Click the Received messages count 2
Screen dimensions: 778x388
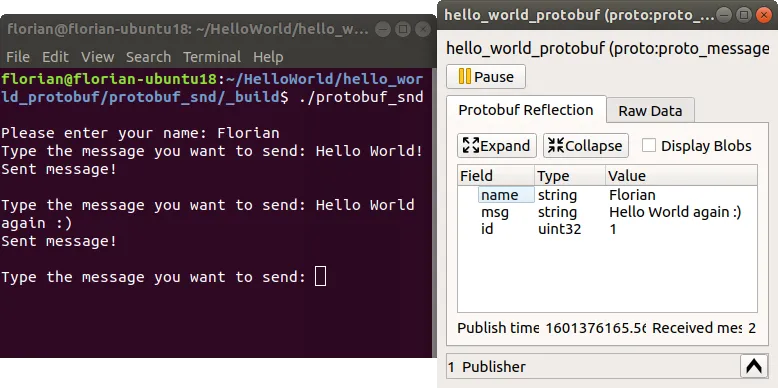[752, 328]
